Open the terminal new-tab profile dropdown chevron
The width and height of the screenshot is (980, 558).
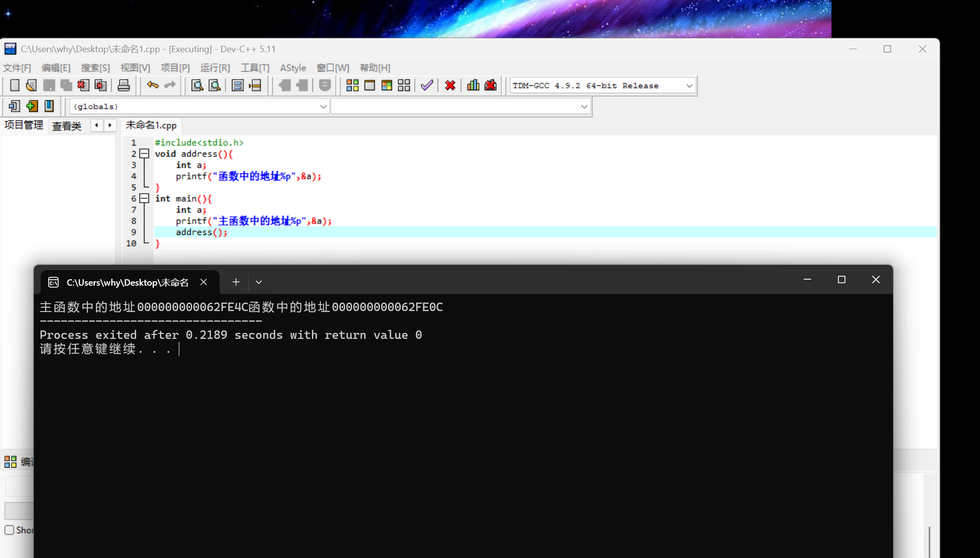(259, 282)
